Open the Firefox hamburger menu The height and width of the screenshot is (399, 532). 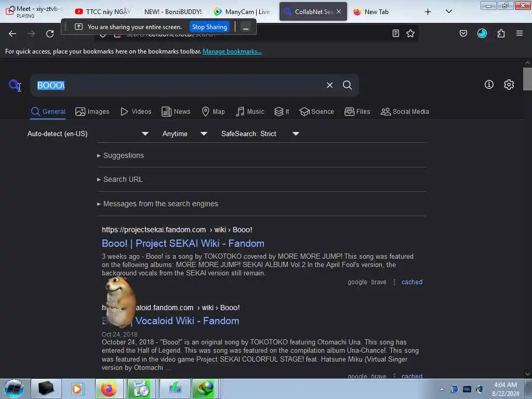[x=520, y=33]
